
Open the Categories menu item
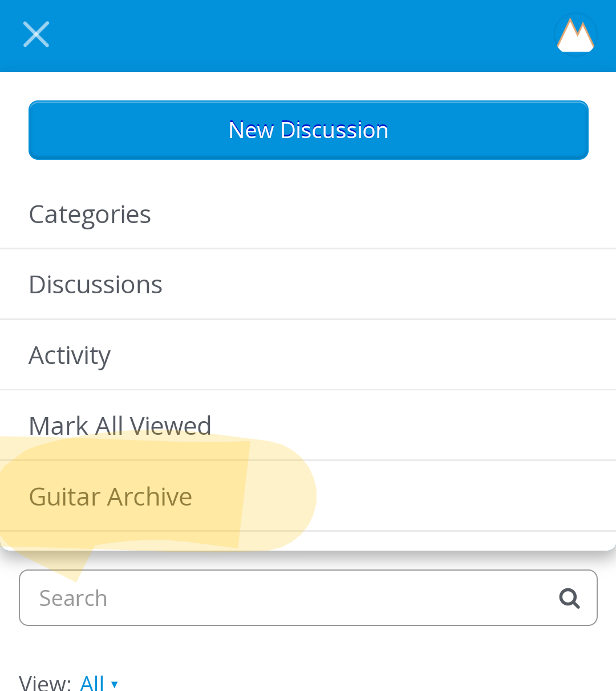[90, 215]
